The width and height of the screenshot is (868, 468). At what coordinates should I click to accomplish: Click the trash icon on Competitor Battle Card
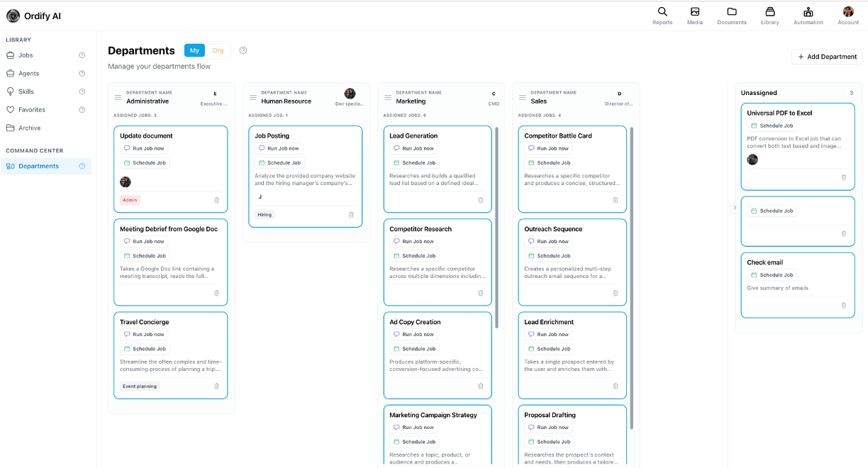616,201
